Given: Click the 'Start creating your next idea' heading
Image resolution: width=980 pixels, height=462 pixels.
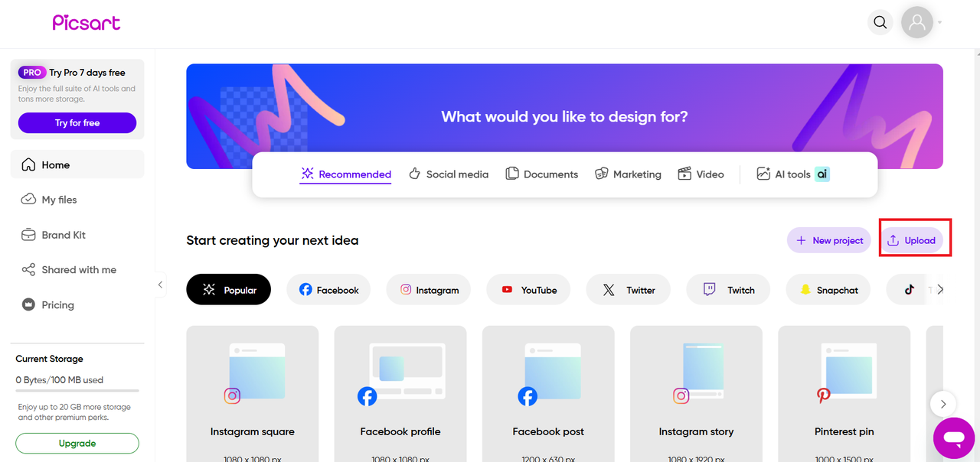Looking at the screenshot, I should click(273, 240).
